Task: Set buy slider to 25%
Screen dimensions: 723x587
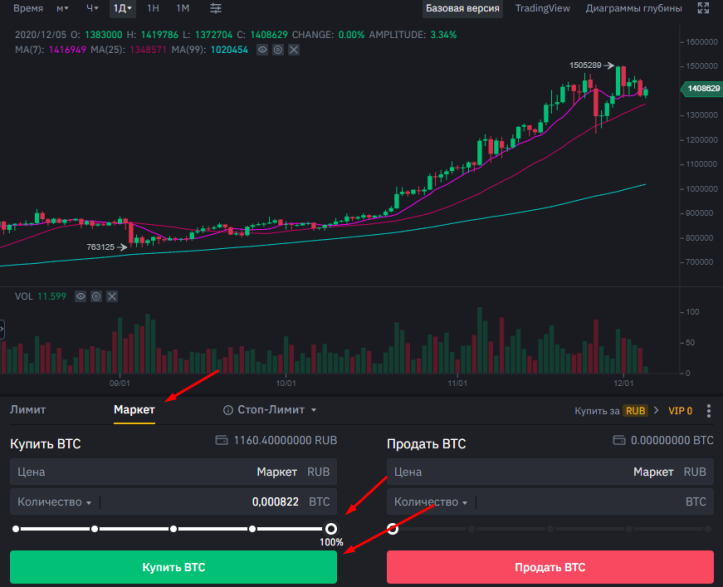Action: [x=95, y=529]
